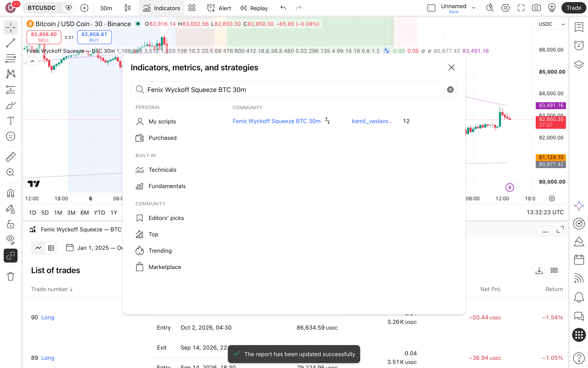Toggle stay in drawing mode

point(10,209)
